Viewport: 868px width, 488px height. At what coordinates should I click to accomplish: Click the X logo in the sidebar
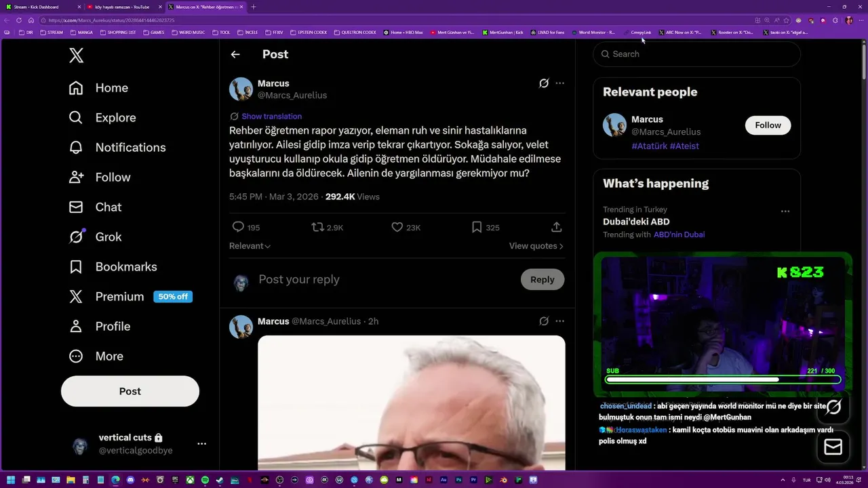pos(77,56)
